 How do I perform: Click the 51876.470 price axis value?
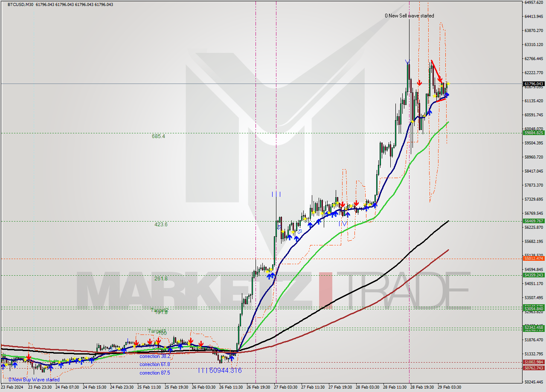point(534,340)
